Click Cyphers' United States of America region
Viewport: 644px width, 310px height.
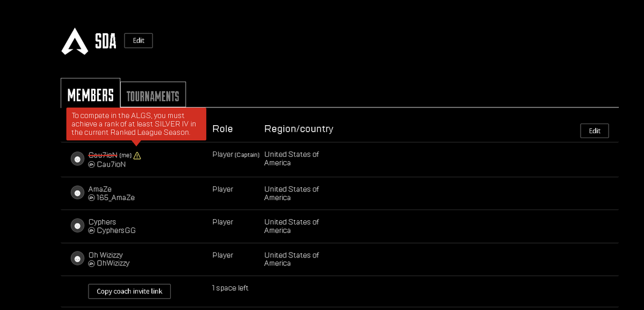tap(291, 226)
